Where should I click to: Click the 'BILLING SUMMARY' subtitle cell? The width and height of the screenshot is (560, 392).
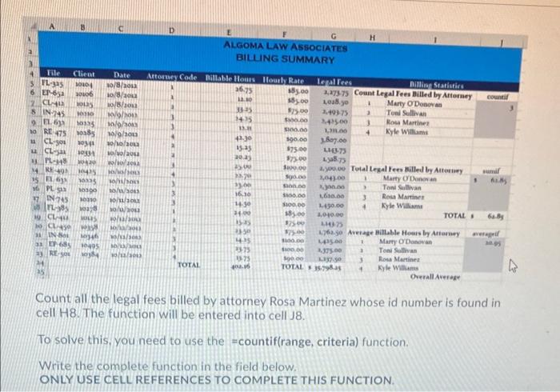(x=285, y=58)
